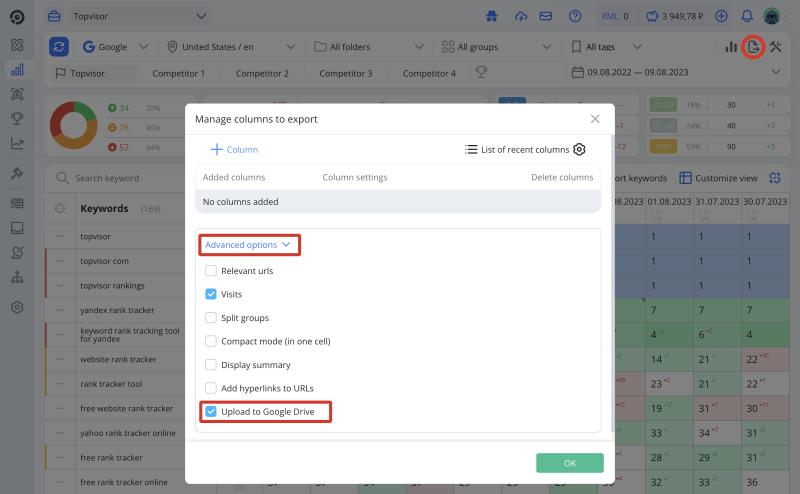Viewport: 800px width, 494px height.
Task: Click the orange 100+ positions badge
Action: [x=663, y=147]
